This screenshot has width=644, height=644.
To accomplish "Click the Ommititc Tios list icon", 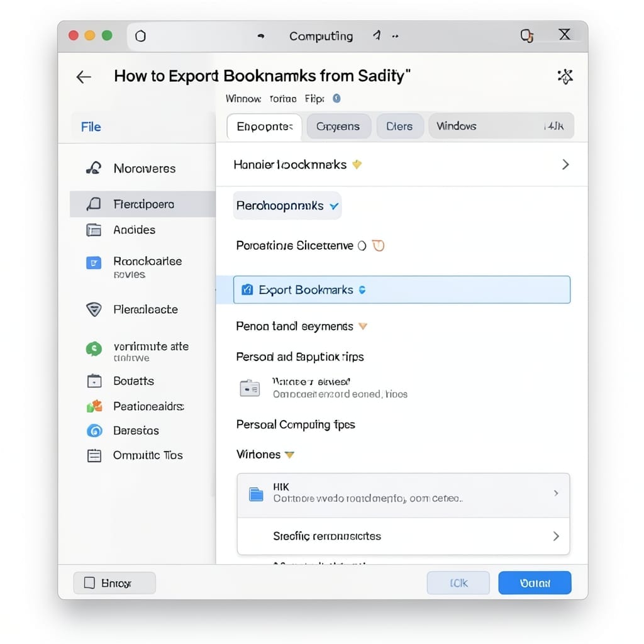I will 94,455.
